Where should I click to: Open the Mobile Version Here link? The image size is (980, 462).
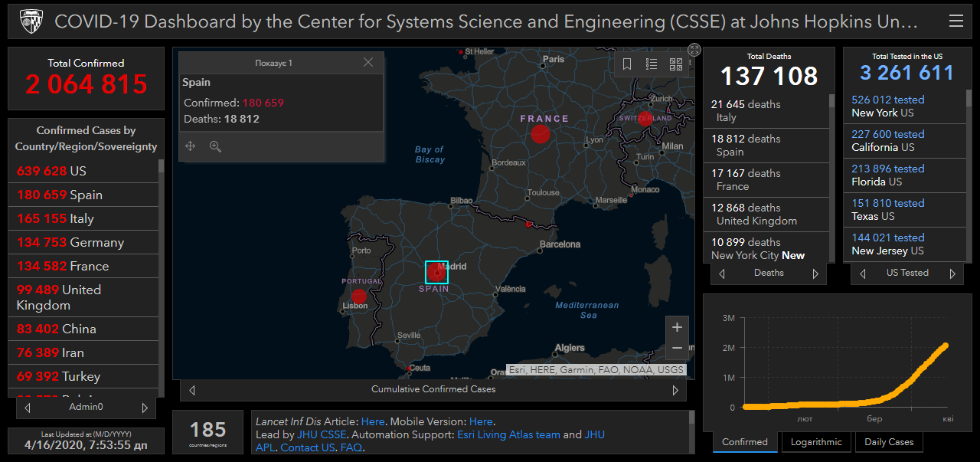[x=481, y=421]
